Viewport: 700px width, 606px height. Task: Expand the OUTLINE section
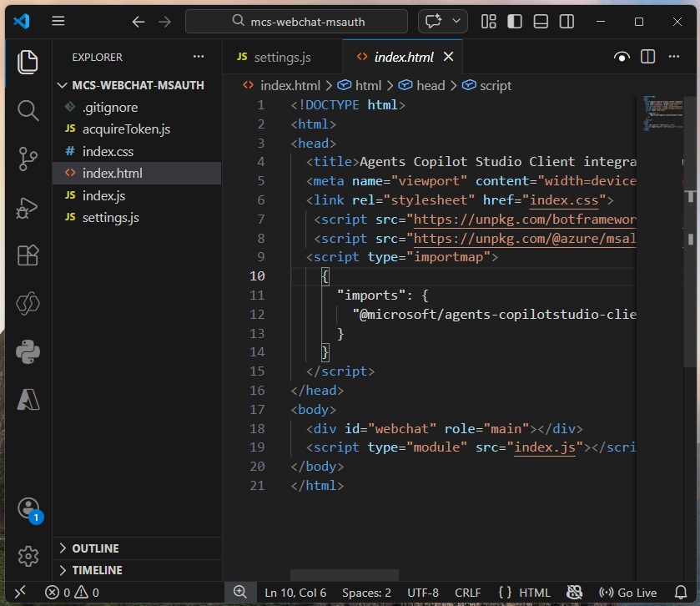(x=95, y=548)
